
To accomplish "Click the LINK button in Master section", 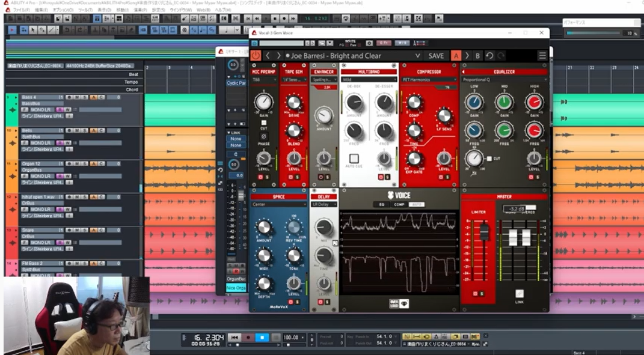I will point(519,294).
